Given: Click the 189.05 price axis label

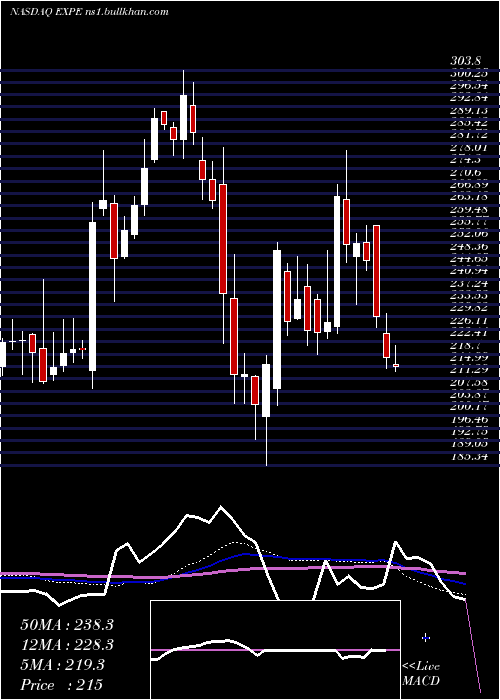Looking at the screenshot, I should (x=468, y=444).
